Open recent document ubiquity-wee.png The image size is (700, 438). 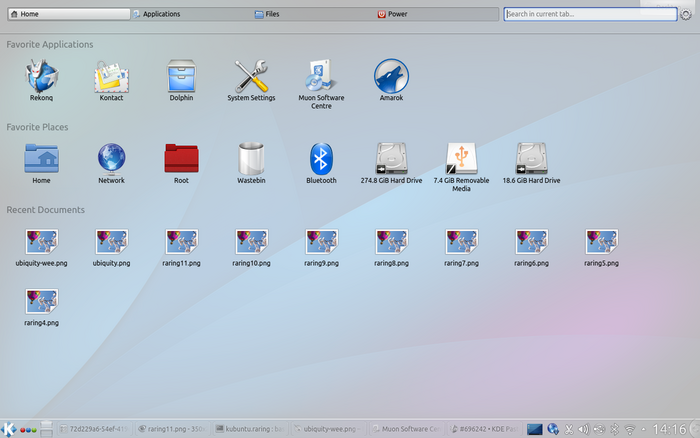(x=41, y=245)
